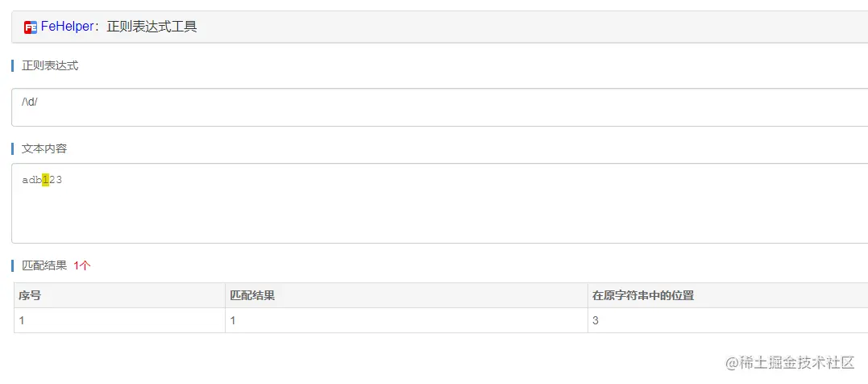The height and width of the screenshot is (384, 868).
Task: Click the red FeHelper logo icon
Action: pyautogui.click(x=31, y=27)
